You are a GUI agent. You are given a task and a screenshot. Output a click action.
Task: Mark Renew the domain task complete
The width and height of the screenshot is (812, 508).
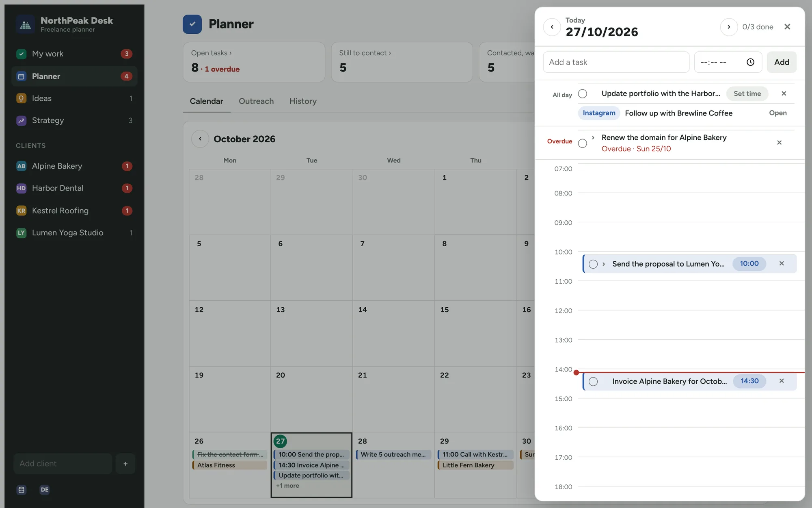click(x=583, y=143)
